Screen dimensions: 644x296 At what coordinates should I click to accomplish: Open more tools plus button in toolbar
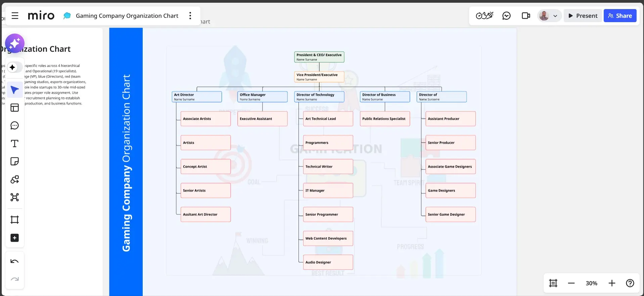[x=14, y=238]
